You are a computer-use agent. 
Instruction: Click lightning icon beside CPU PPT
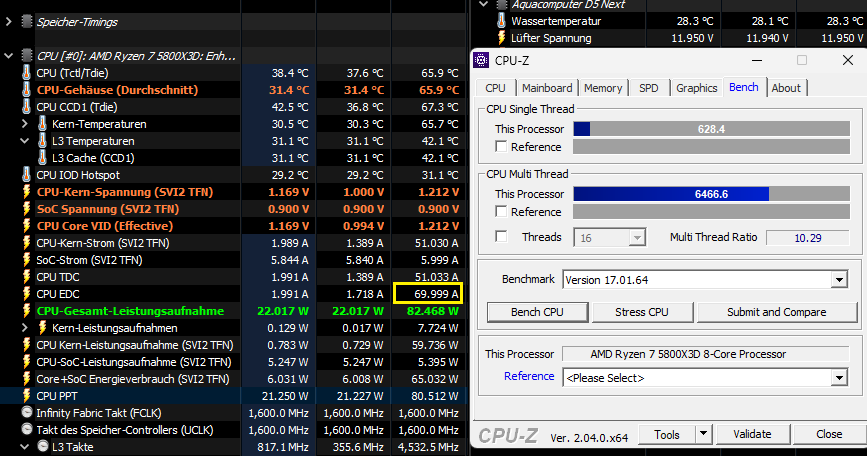26,396
